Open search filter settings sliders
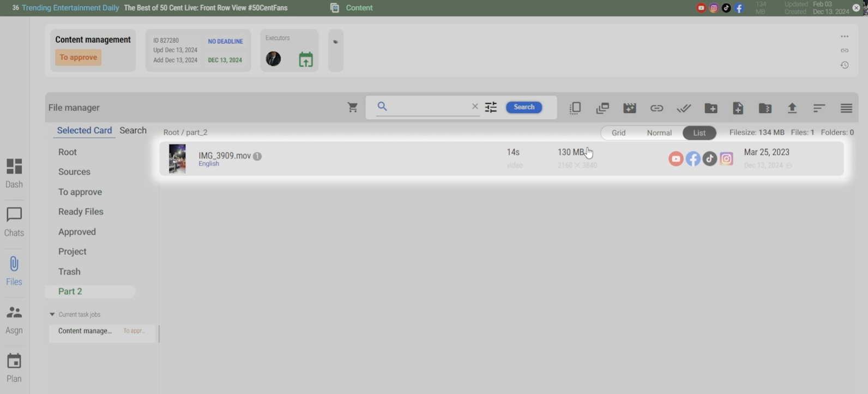Screen dimensions: 868x394 pos(491,108)
